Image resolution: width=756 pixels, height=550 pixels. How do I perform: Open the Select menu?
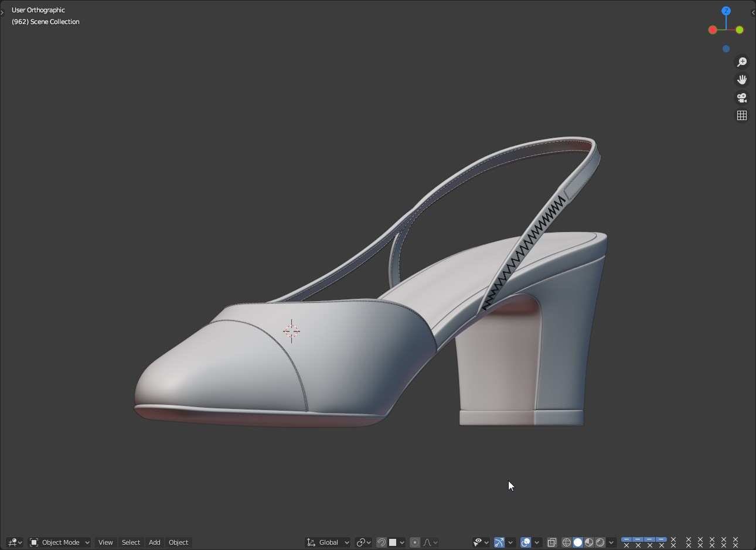click(131, 542)
